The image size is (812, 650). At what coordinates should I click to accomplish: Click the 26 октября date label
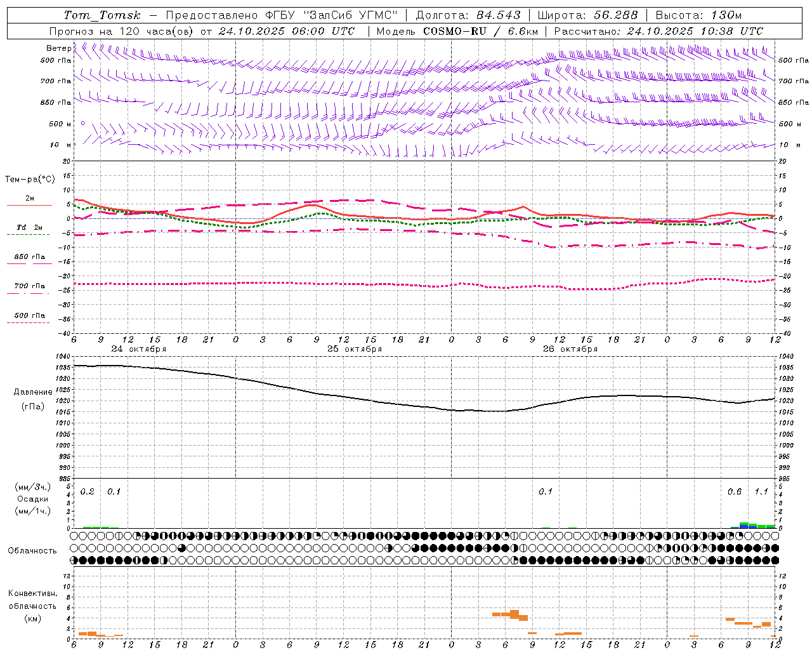click(x=570, y=348)
